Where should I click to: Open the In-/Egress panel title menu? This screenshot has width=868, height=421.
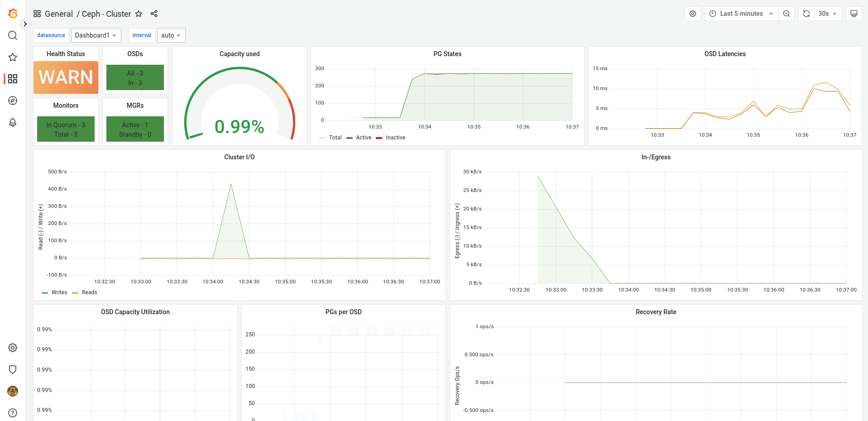point(656,157)
